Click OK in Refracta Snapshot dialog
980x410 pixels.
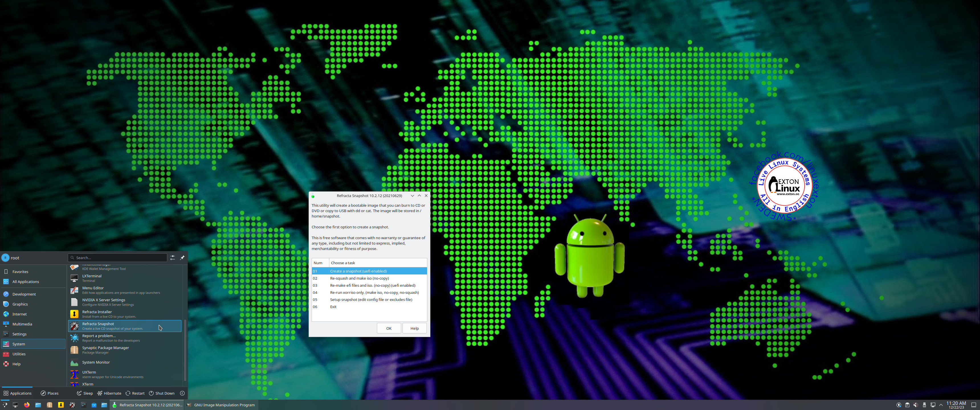point(389,328)
